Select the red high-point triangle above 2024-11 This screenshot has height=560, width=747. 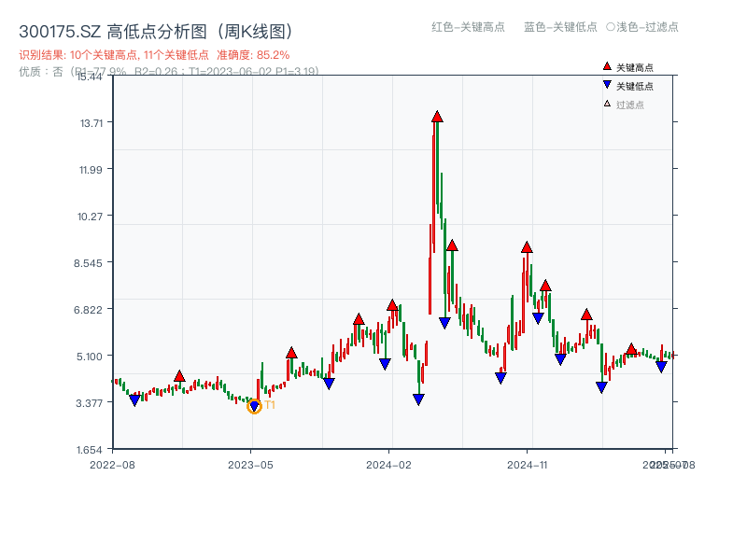point(527,247)
